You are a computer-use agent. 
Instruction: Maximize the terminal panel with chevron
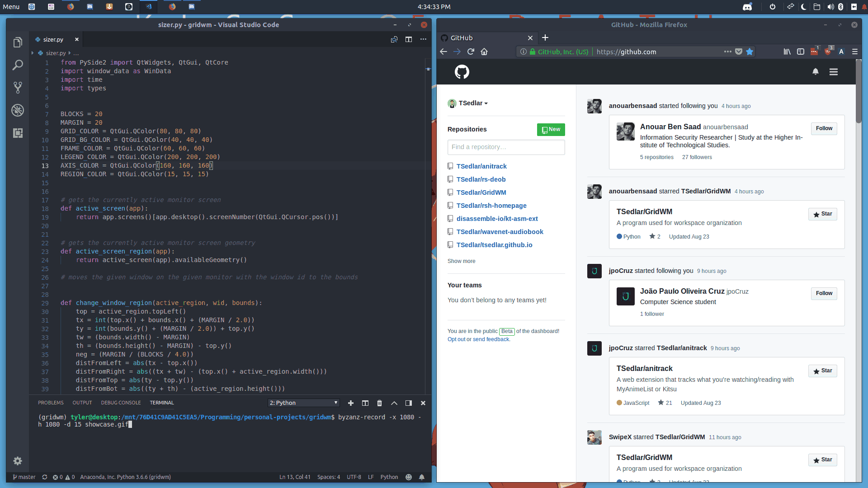[394, 403]
